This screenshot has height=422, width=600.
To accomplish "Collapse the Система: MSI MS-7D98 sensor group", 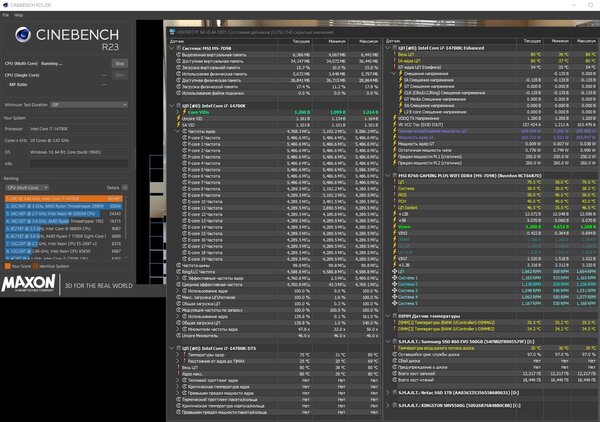I will tap(172, 48).
